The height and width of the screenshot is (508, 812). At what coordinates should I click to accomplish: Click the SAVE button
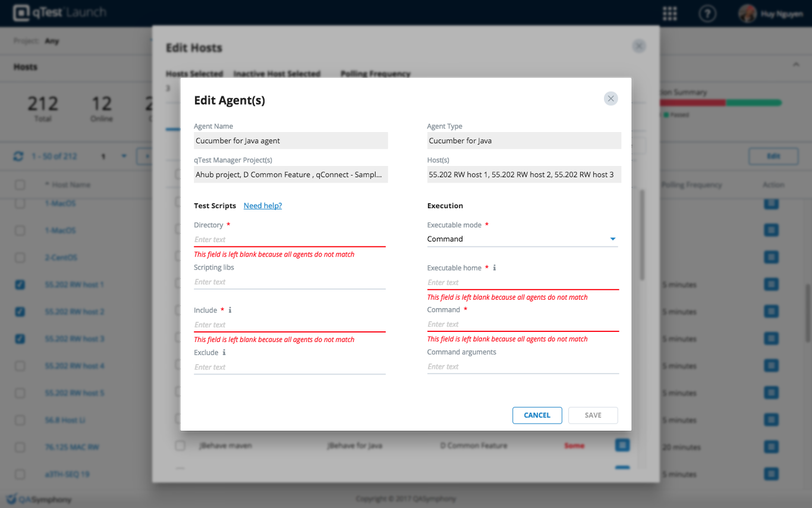point(593,415)
